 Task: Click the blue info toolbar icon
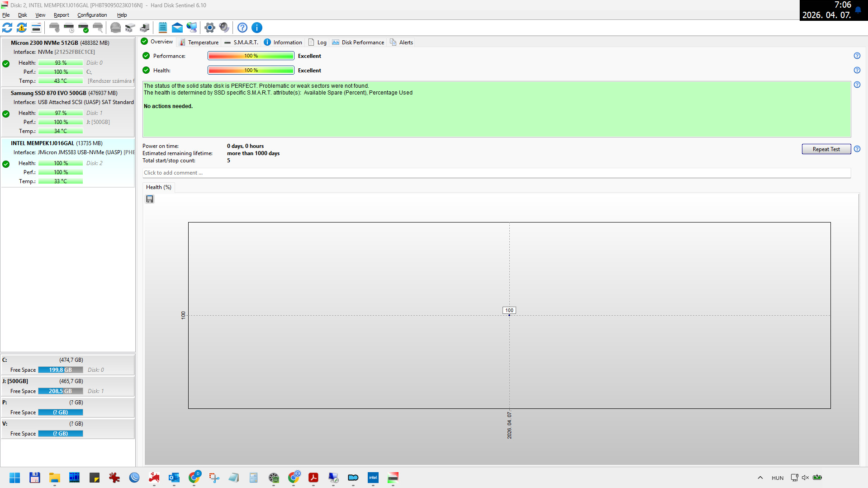pyautogui.click(x=257, y=28)
